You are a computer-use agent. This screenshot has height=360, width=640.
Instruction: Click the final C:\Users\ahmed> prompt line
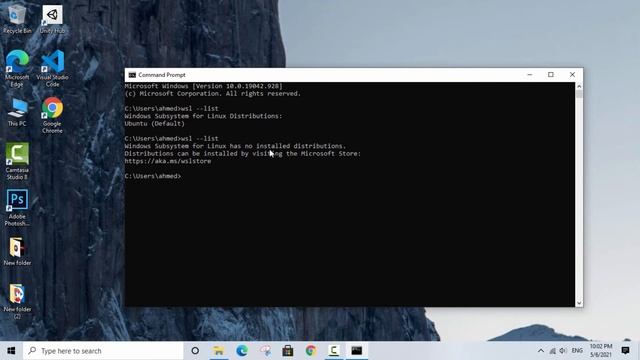coord(153,176)
